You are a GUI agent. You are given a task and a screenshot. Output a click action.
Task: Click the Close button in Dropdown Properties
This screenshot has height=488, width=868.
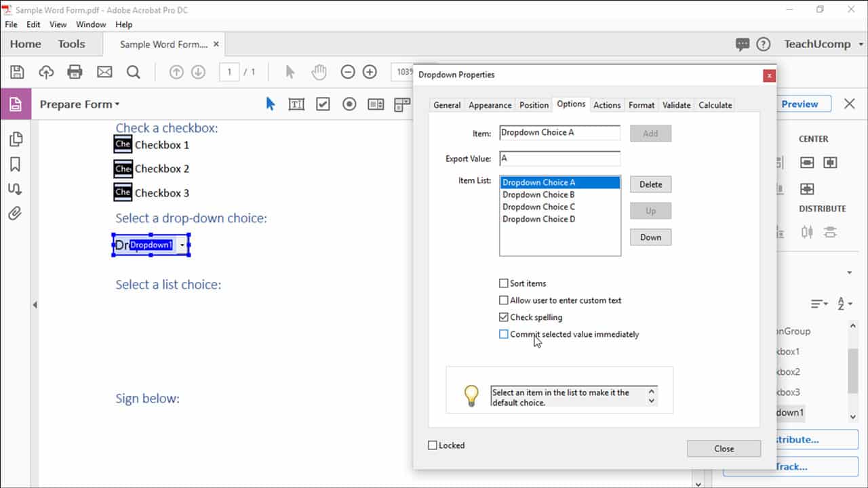724,448
